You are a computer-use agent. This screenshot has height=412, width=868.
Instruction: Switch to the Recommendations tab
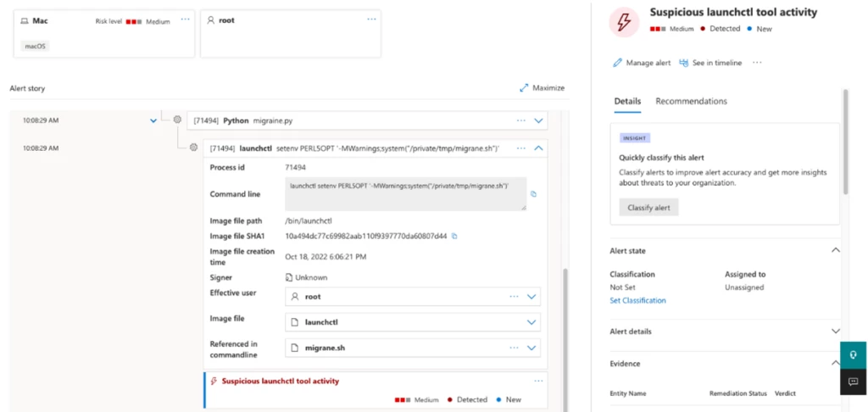pos(691,102)
